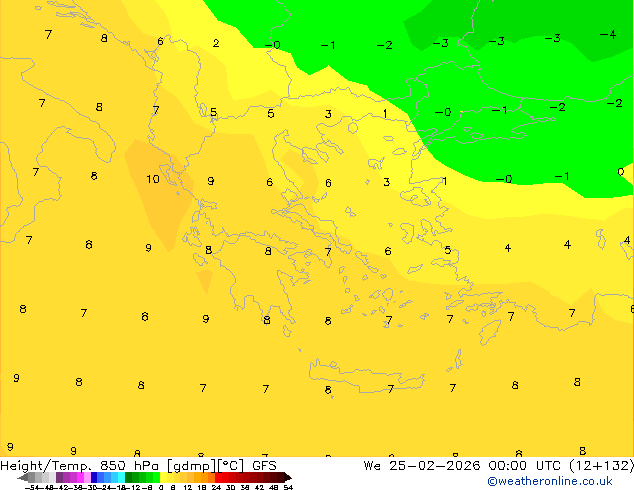Click the dark maroon right arrow of color scale
Viewport: 634px width, 490px height.
(288, 478)
